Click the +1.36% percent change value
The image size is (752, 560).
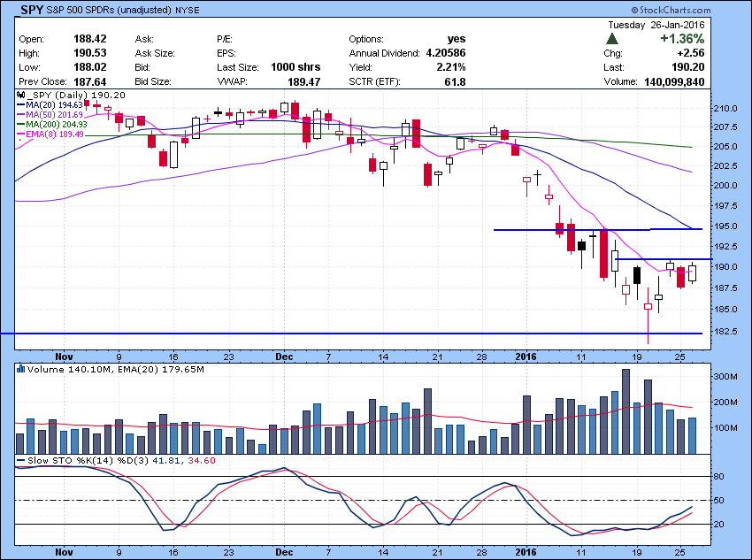682,39
